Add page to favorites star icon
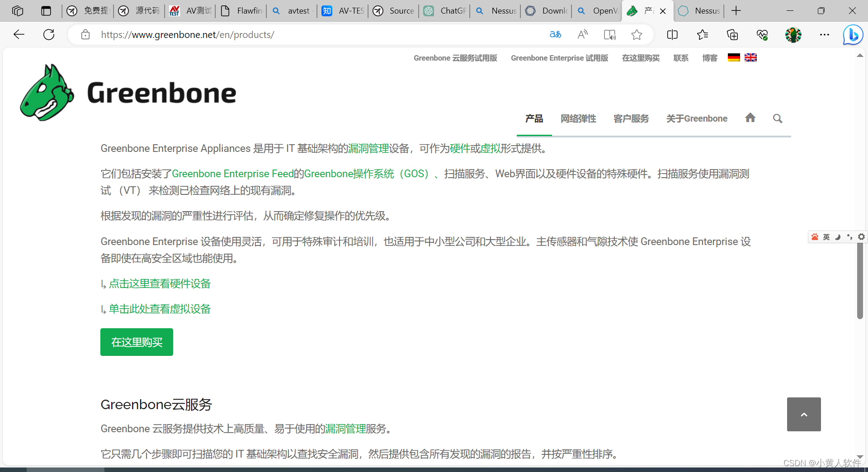Image resolution: width=868 pixels, height=472 pixels. tap(637, 34)
